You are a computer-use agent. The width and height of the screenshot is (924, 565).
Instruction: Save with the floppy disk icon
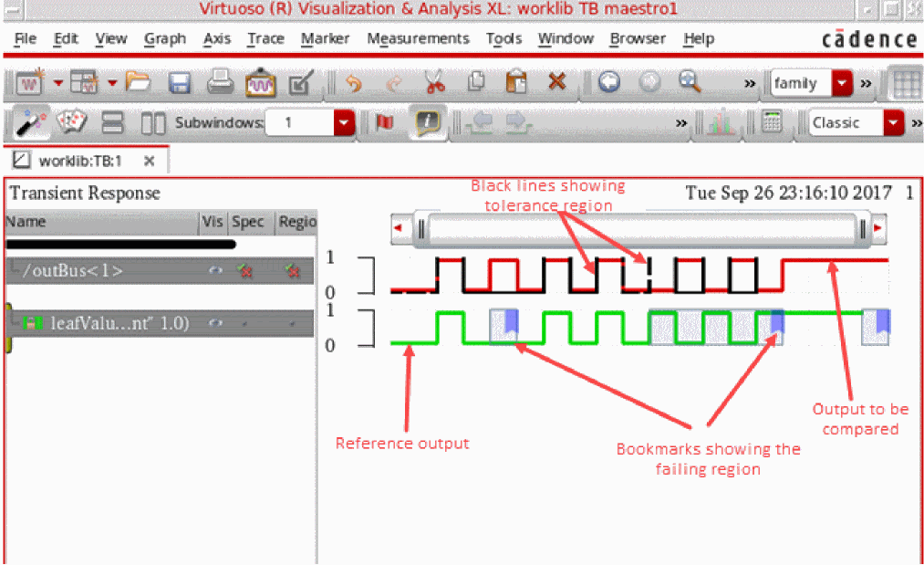(x=179, y=82)
